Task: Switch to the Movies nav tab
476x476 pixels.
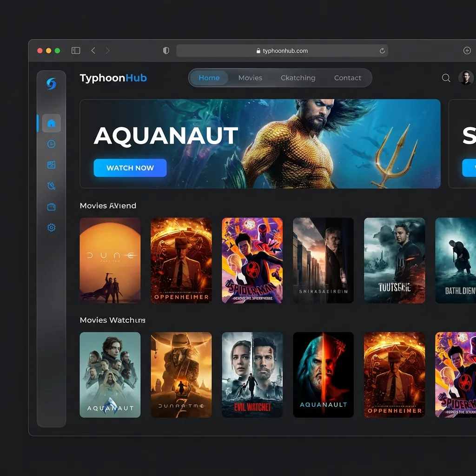Action: tap(250, 78)
